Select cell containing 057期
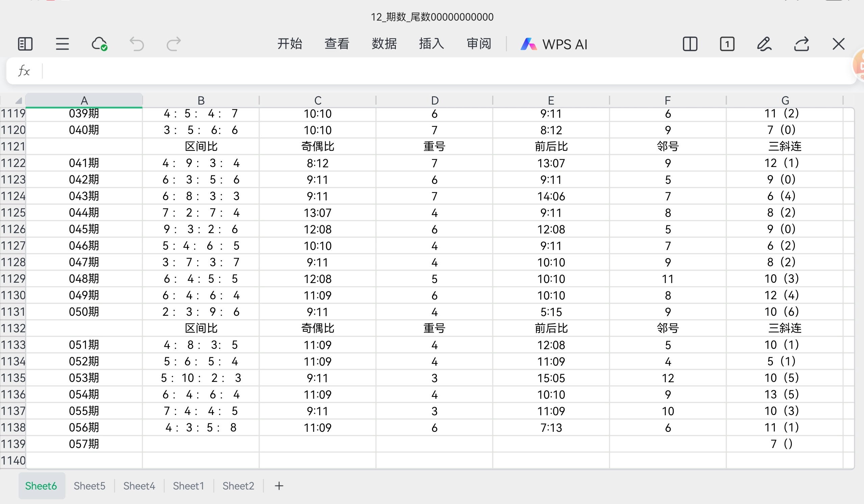The width and height of the screenshot is (864, 504). (84, 444)
